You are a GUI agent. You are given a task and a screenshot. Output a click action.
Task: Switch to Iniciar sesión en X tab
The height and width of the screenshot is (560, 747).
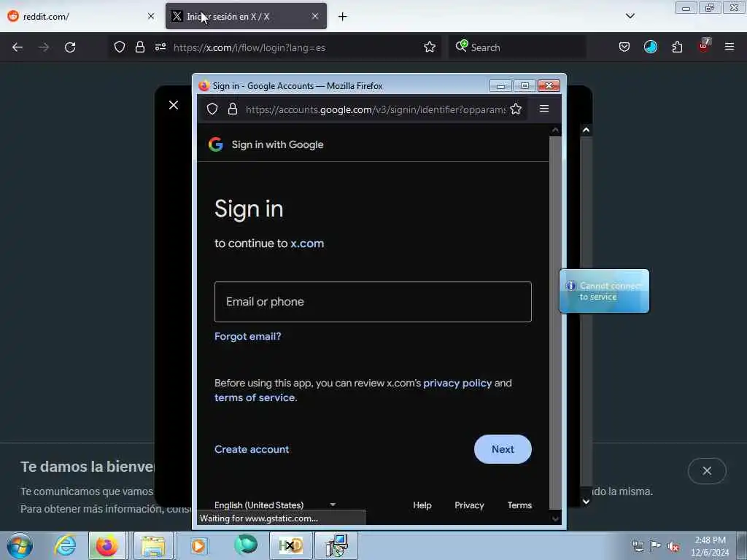coord(246,16)
